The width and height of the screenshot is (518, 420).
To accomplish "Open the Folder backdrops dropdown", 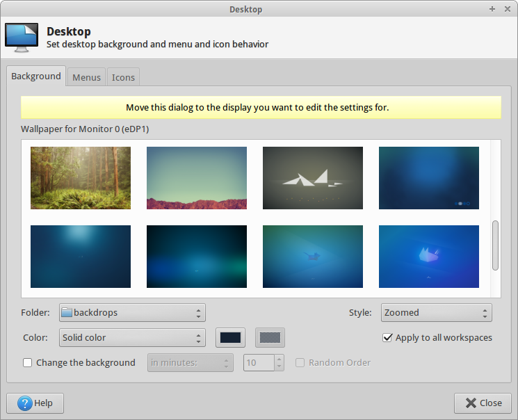I will 132,313.
